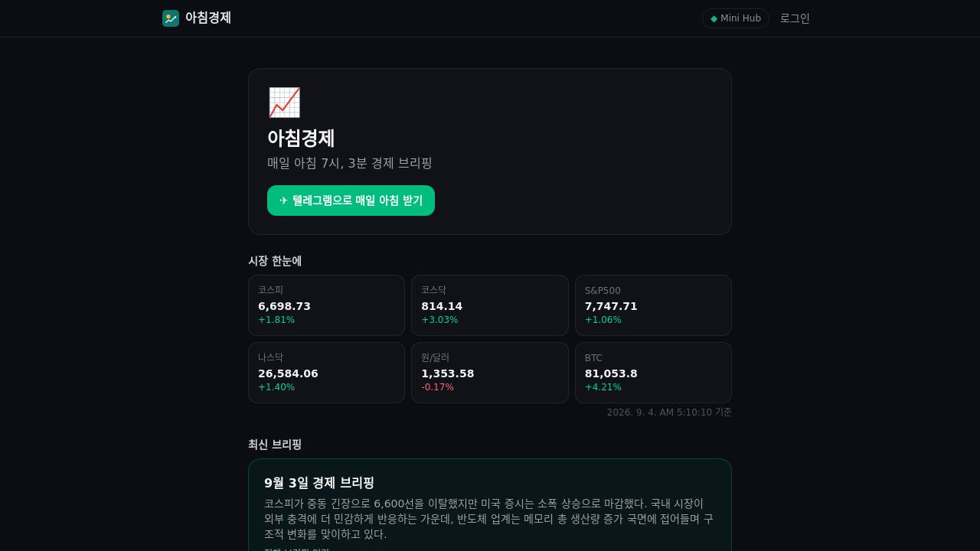Click the large chart emoji icon

coord(284,103)
